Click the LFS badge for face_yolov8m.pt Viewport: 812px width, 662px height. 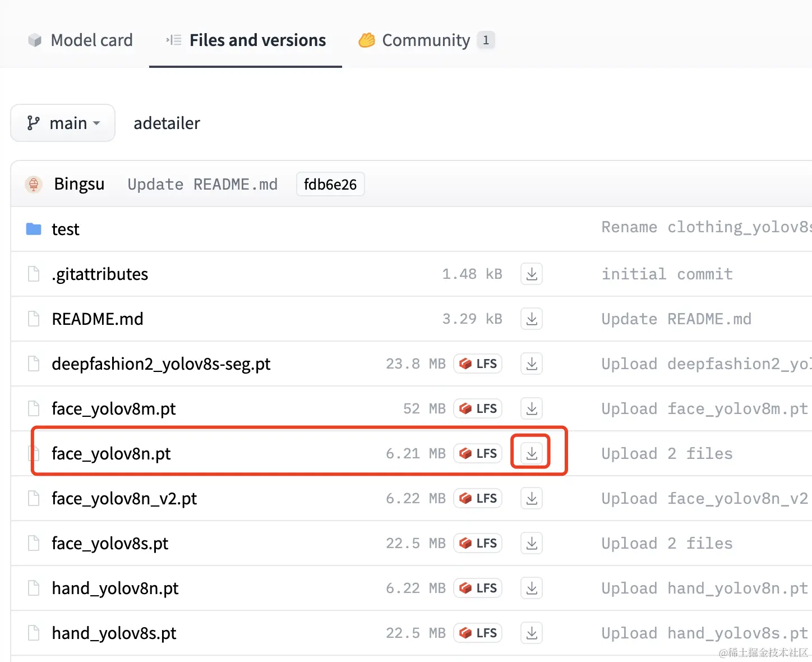pyautogui.click(x=478, y=408)
